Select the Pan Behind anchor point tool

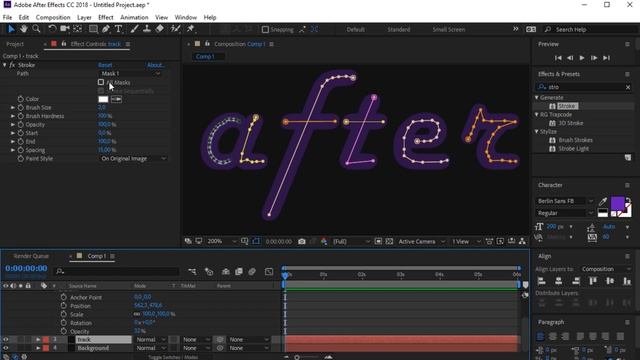[77, 29]
